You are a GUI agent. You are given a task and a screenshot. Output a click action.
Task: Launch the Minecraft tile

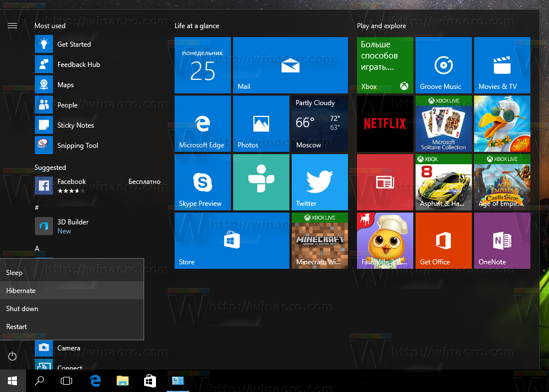coord(320,241)
